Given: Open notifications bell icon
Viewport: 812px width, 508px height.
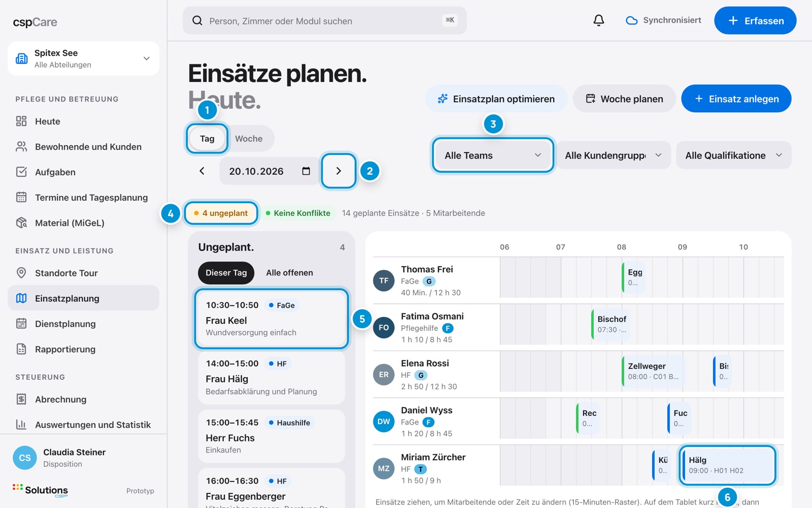Looking at the screenshot, I should pyautogui.click(x=599, y=20).
